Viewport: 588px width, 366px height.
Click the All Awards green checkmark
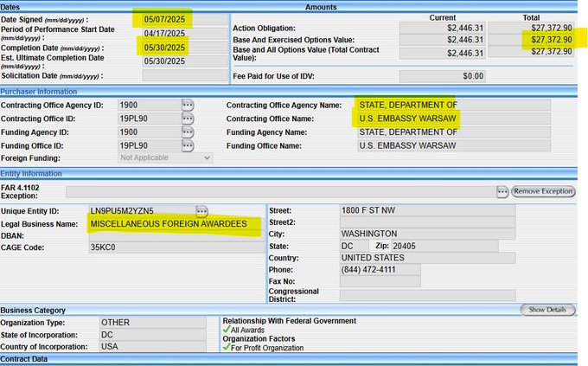click(x=227, y=330)
